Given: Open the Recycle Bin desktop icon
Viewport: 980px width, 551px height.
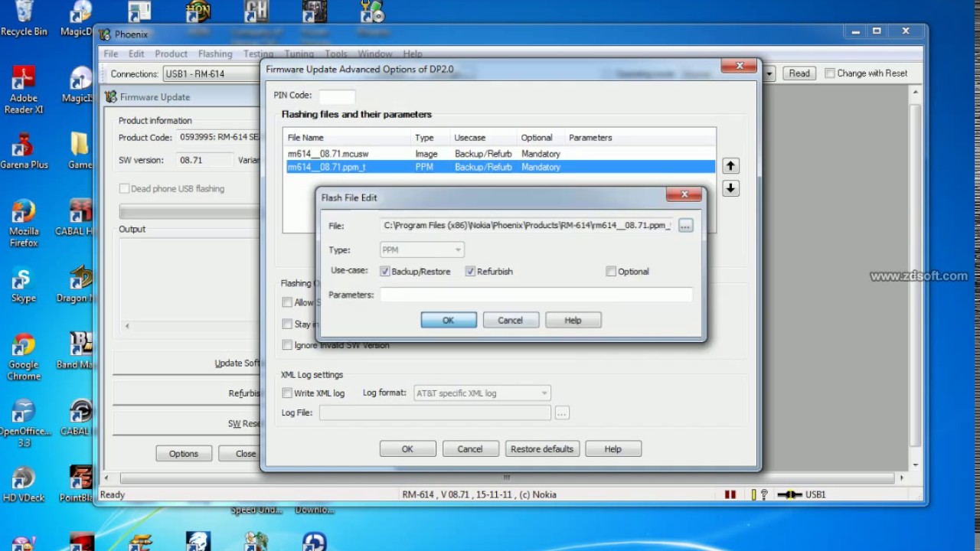Looking at the screenshot, I should [24, 18].
